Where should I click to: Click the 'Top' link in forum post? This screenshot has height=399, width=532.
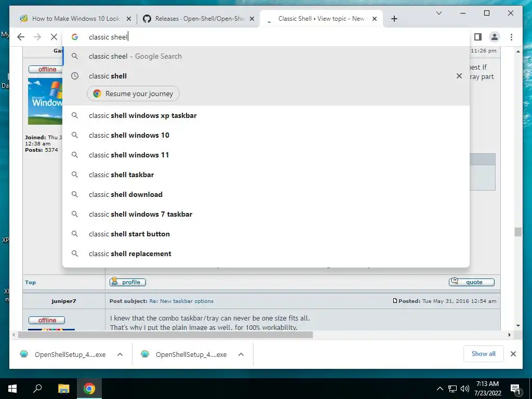point(30,282)
